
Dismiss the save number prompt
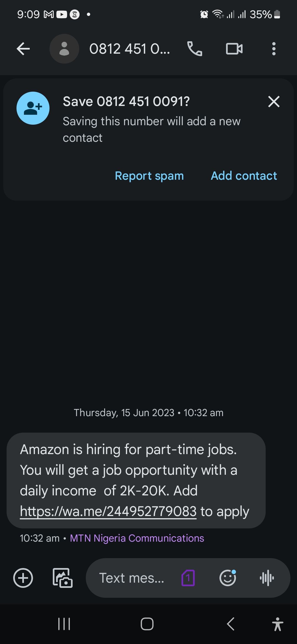click(274, 102)
